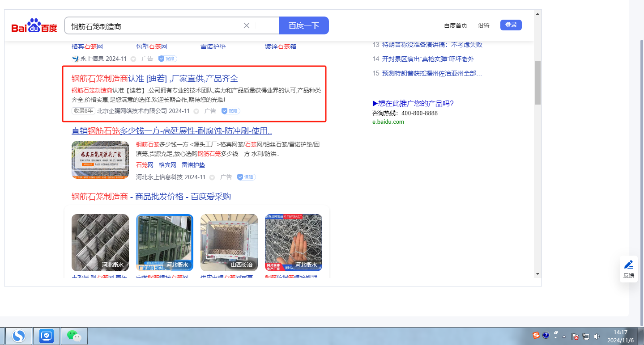
Task: Click 北京企腾网络技术有限公司 advertiser name
Action: click(x=132, y=111)
